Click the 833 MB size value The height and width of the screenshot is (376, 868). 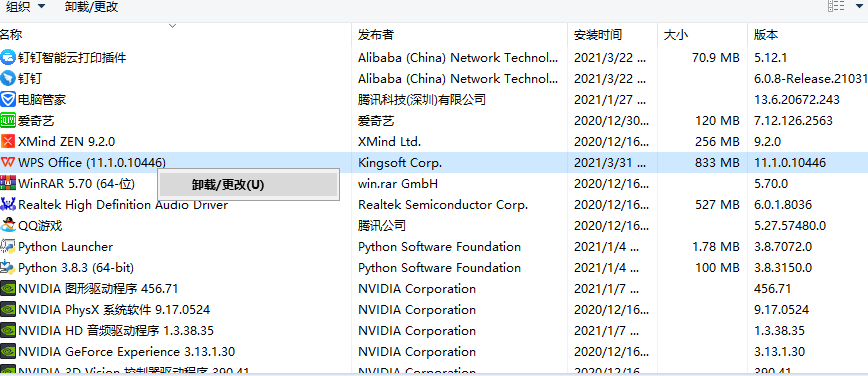(x=717, y=162)
